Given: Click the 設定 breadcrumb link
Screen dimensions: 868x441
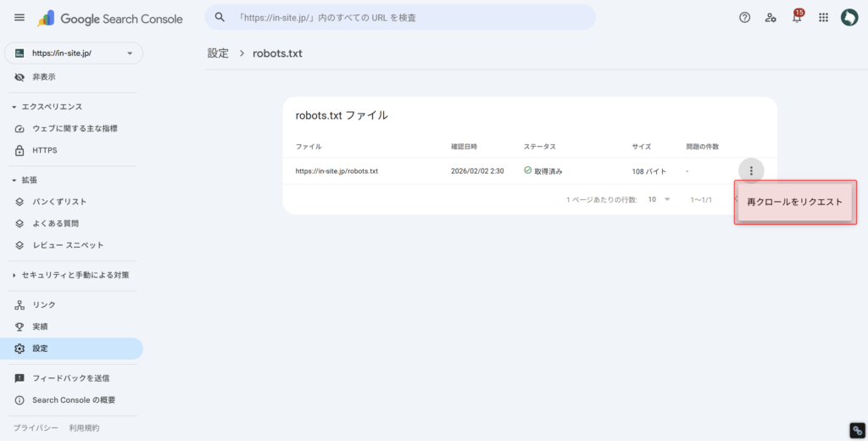Looking at the screenshot, I should click(x=218, y=53).
